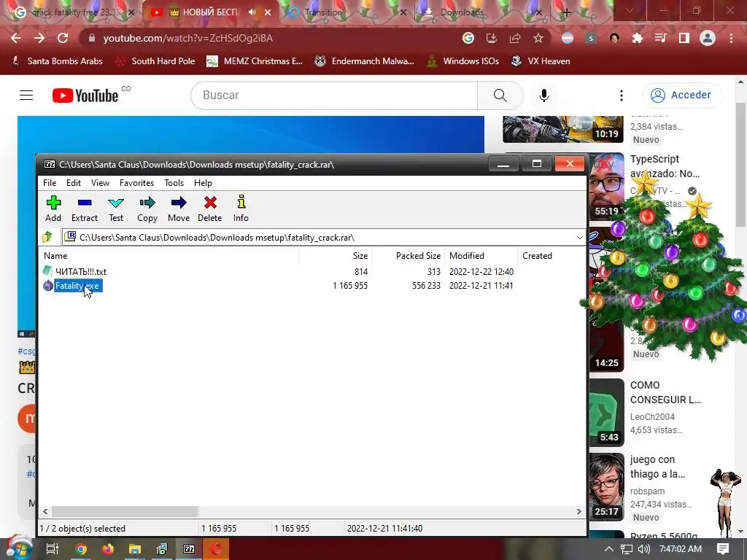Select the Fatality.exe file row
Image resolution: width=747 pixels, height=560 pixels.
pos(77,286)
